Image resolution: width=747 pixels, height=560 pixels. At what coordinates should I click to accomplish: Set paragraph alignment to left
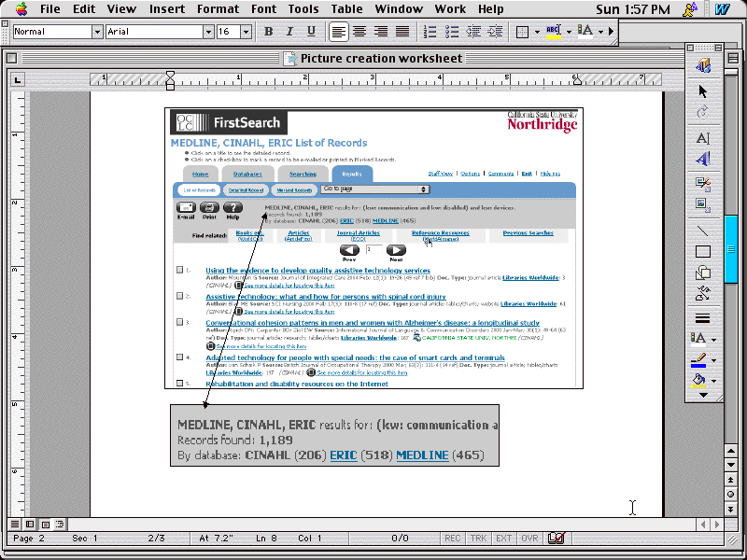[339, 32]
